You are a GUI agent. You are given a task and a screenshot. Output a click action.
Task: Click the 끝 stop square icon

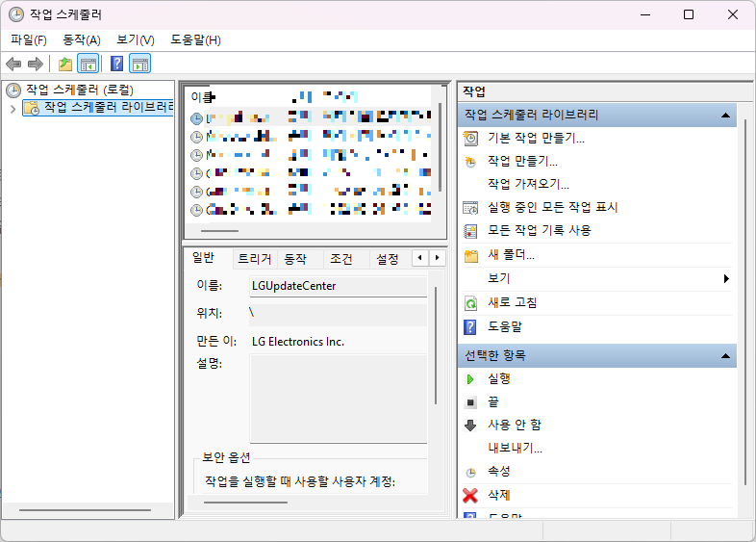(471, 402)
